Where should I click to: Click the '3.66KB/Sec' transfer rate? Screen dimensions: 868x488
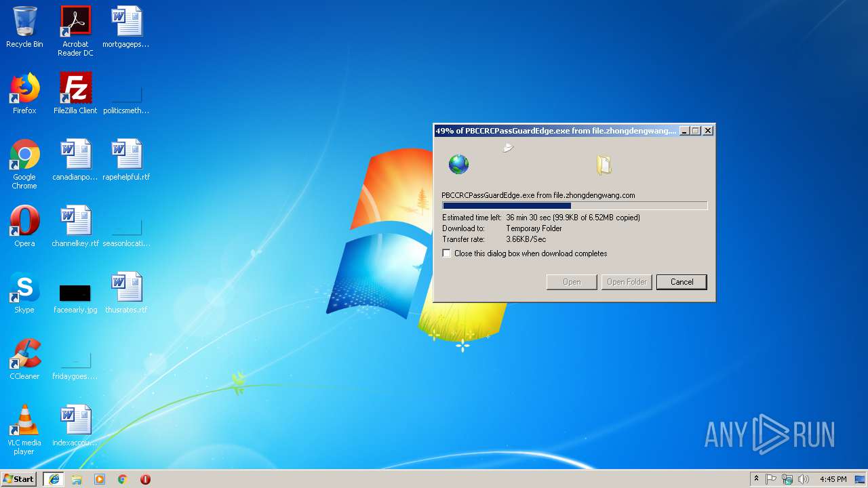pyautogui.click(x=526, y=239)
